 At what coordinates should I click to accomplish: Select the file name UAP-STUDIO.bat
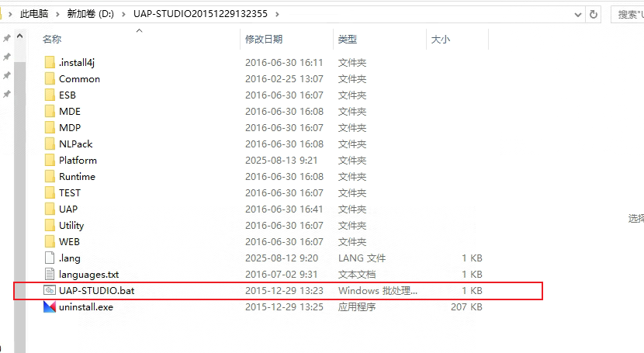96,291
